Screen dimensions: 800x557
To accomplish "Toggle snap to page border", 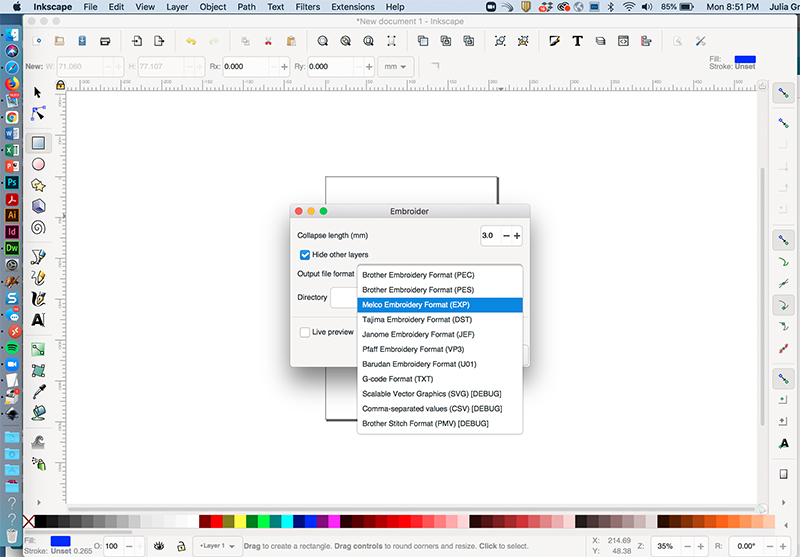I will (783, 474).
